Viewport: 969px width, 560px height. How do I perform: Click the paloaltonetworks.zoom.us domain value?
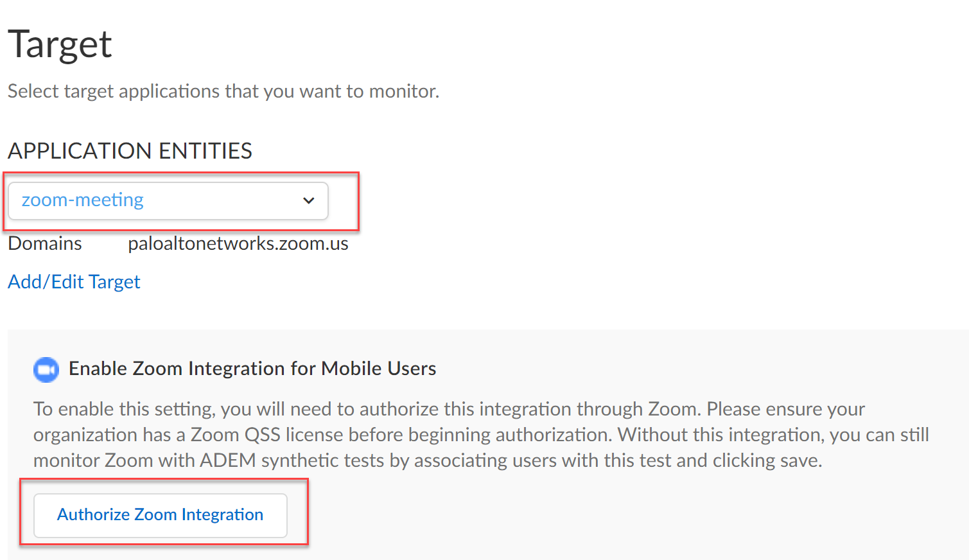point(238,244)
